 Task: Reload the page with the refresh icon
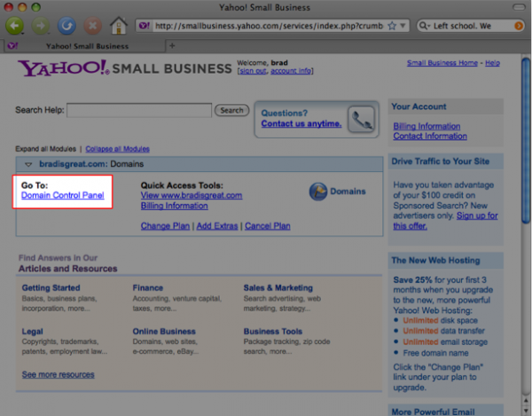66,26
